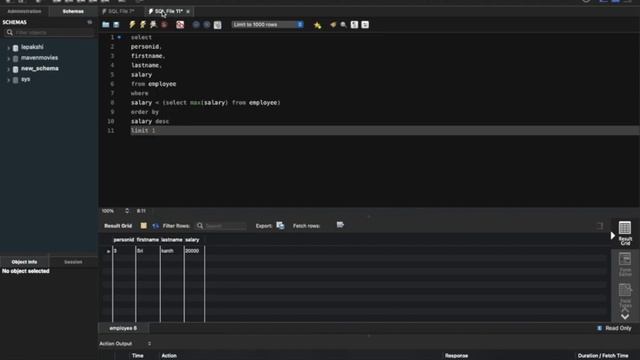The image size is (640, 360).
Task: Select the new_schema schema name
Action: [40, 69]
